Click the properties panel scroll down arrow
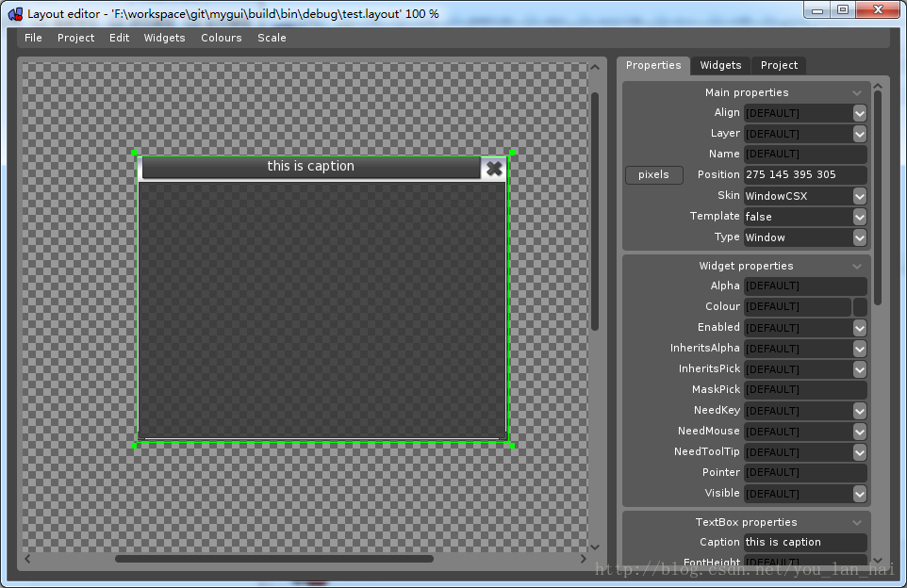Image resolution: width=907 pixels, height=588 pixels. 878,561
